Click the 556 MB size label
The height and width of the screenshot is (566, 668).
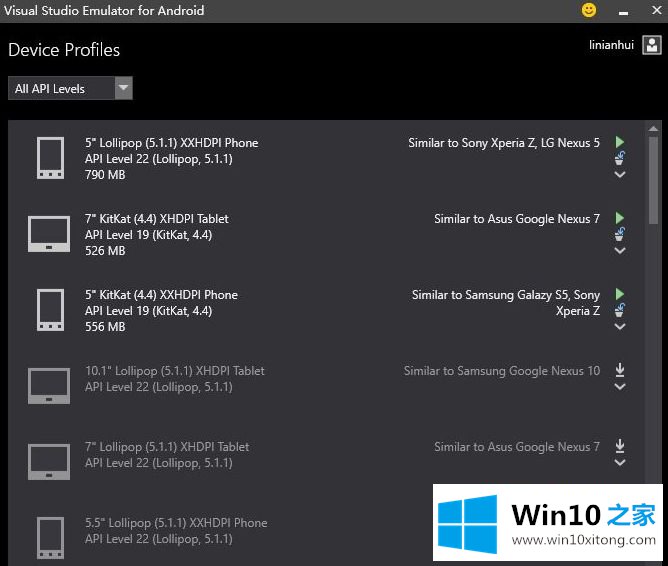(x=105, y=327)
